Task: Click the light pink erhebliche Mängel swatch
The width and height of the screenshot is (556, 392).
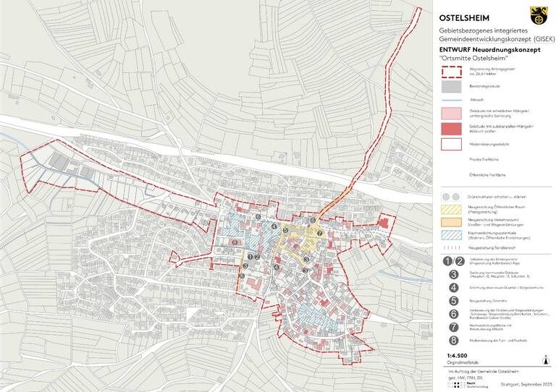Action: coord(452,114)
